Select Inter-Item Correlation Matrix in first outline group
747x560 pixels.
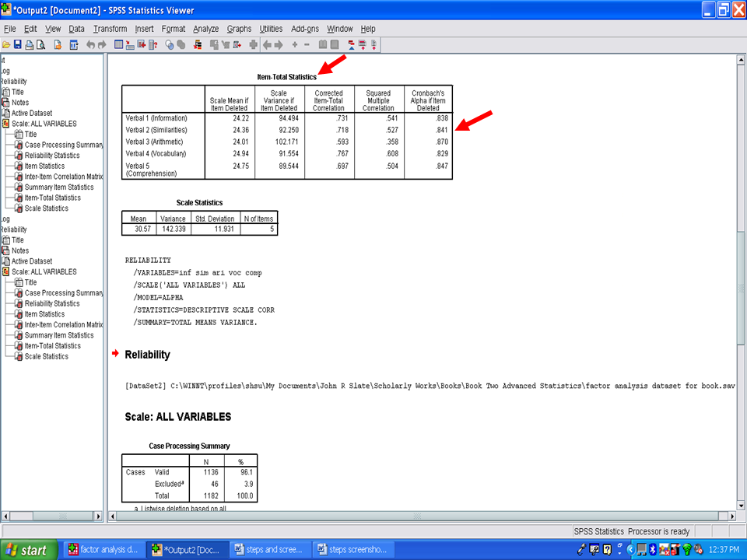(63, 177)
